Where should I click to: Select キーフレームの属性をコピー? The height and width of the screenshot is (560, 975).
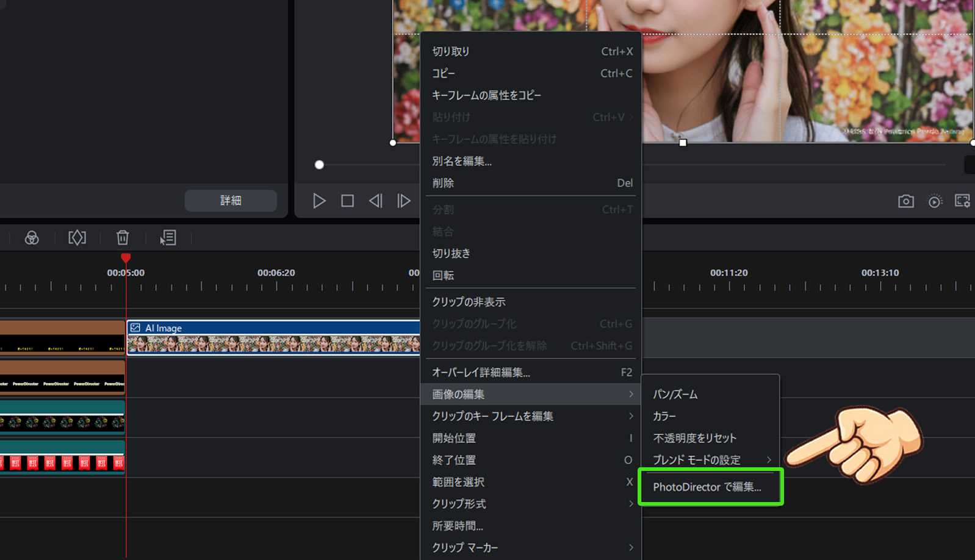click(531, 95)
